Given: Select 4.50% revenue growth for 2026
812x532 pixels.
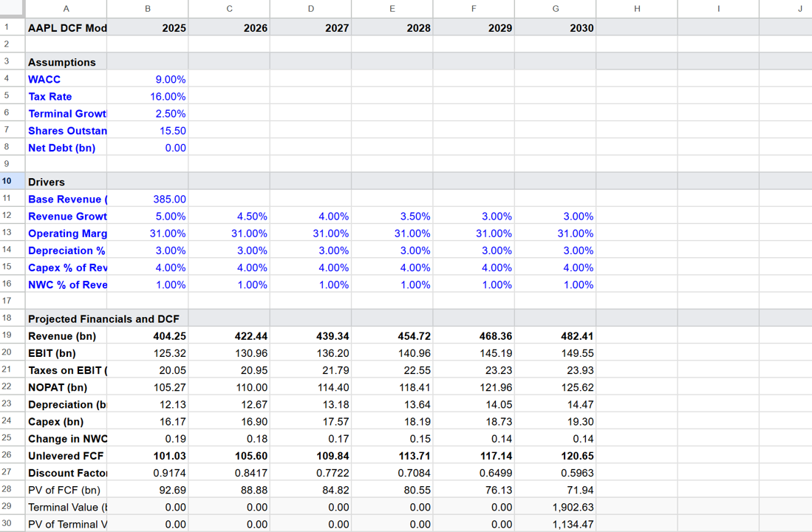Looking at the screenshot, I should (229, 216).
